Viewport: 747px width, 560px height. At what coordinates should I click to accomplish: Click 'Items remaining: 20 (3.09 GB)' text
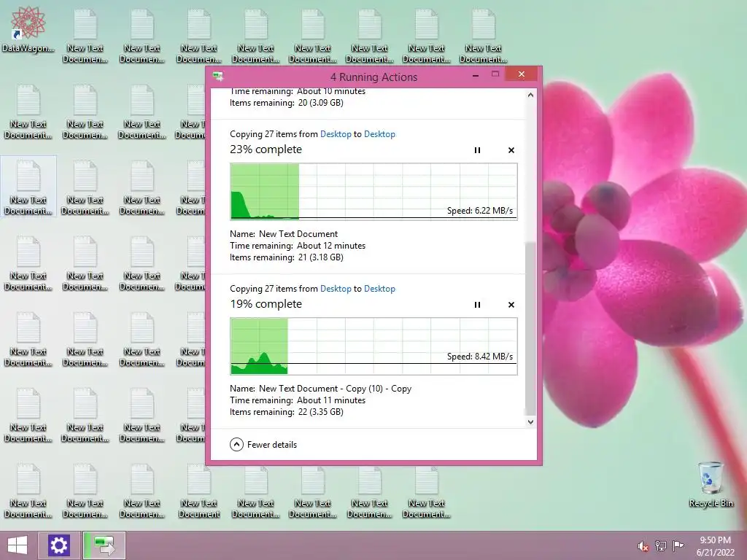286,102
